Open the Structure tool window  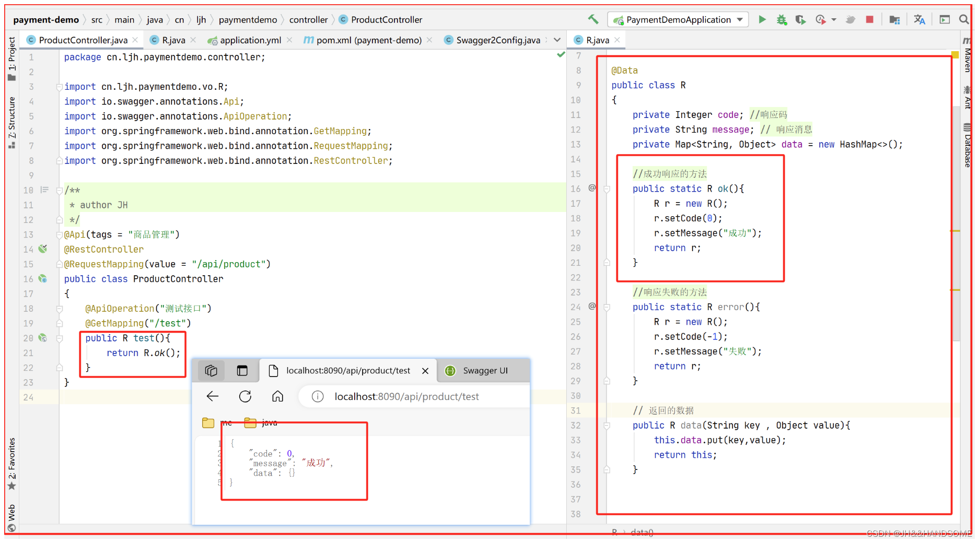(x=11, y=122)
